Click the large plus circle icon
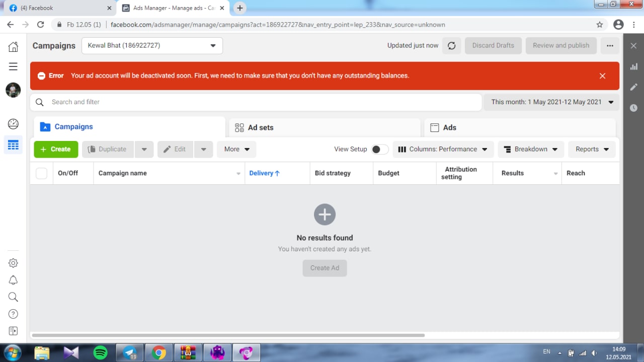This screenshot has width=644, height=362. point(325,214)
